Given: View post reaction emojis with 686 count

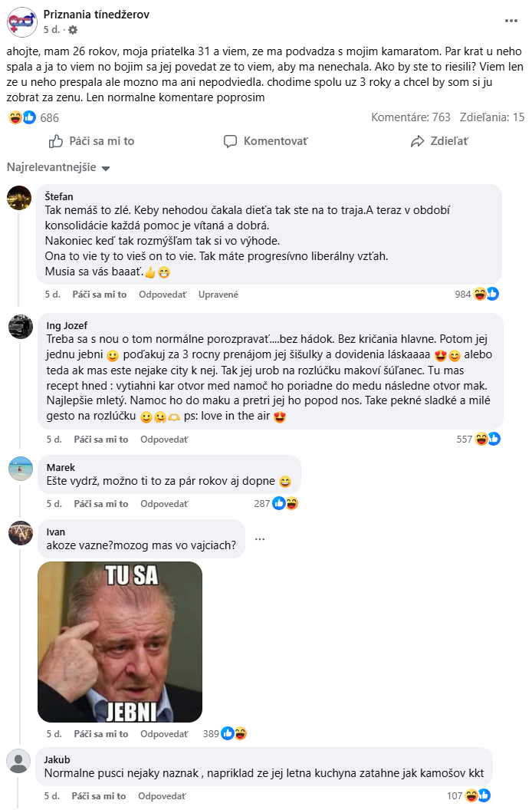Looking at the screenshot, I should [32, 117].
